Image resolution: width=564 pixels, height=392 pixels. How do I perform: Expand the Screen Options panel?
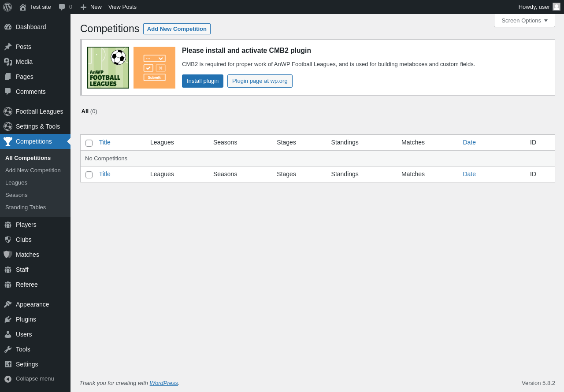pos(524,20)
